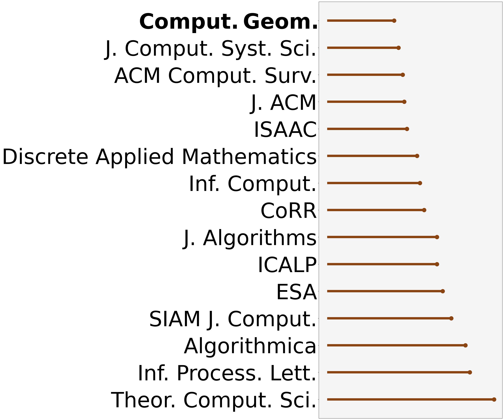Select the ACM Comput. Surv. label
Screen dimensions: 504x420
coord(215,76)
